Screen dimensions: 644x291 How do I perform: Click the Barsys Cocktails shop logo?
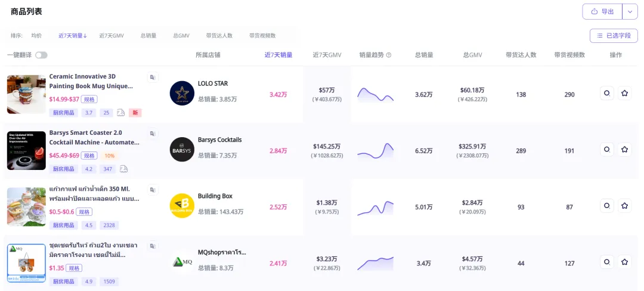(182, 150)
